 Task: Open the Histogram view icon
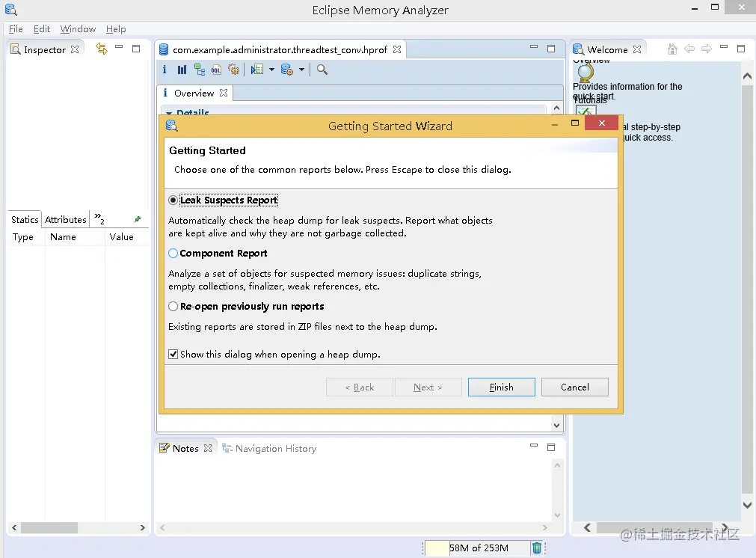point(182,70)
